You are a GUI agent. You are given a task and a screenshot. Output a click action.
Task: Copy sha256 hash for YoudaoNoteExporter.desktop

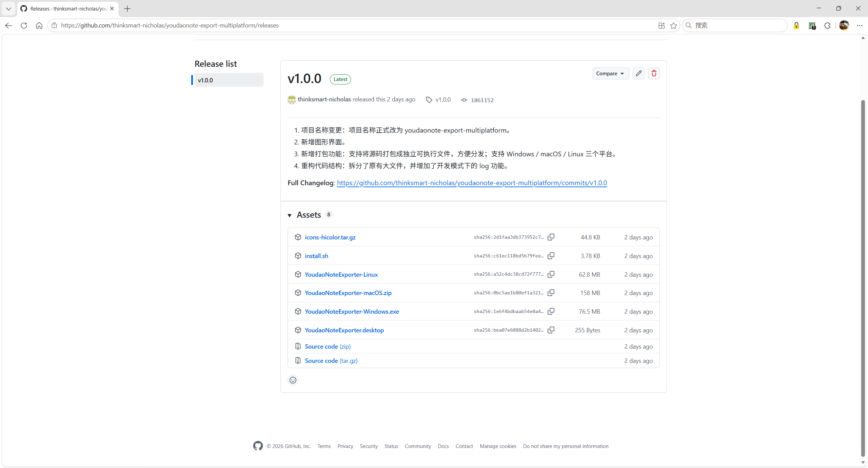point(551,330)
